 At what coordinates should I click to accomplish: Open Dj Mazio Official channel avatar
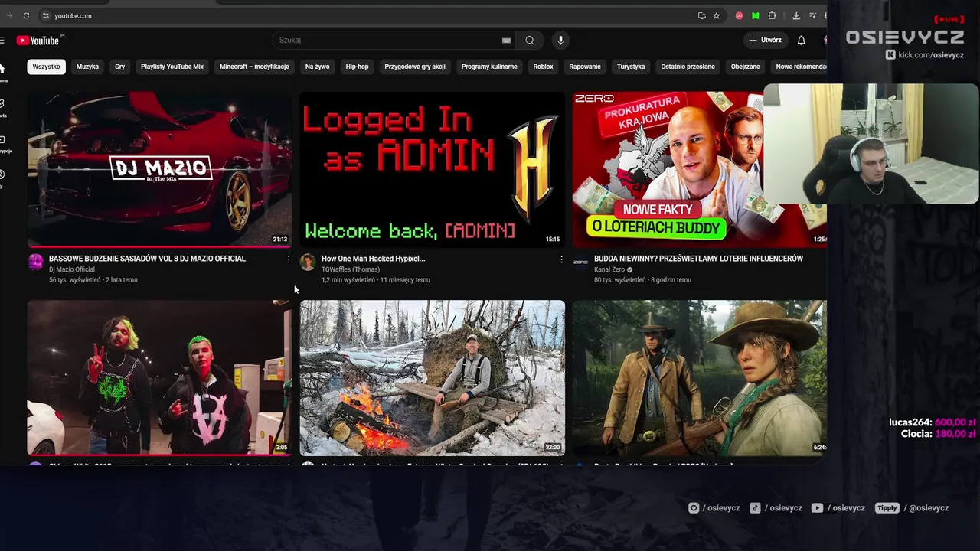pos(36,262)
